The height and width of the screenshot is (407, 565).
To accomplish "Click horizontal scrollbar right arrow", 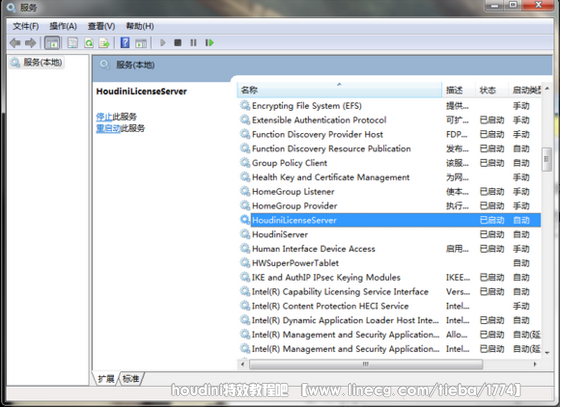I will click(x=535, y=364).
